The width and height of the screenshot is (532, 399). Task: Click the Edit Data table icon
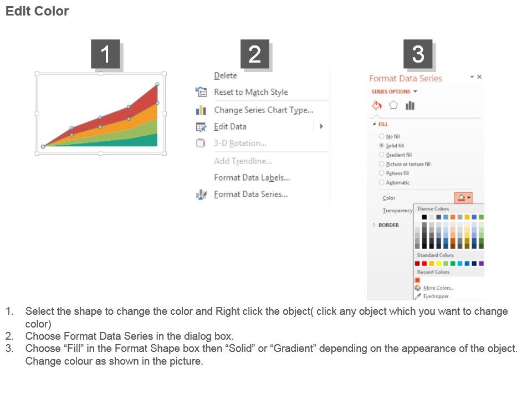click(201, 127)
